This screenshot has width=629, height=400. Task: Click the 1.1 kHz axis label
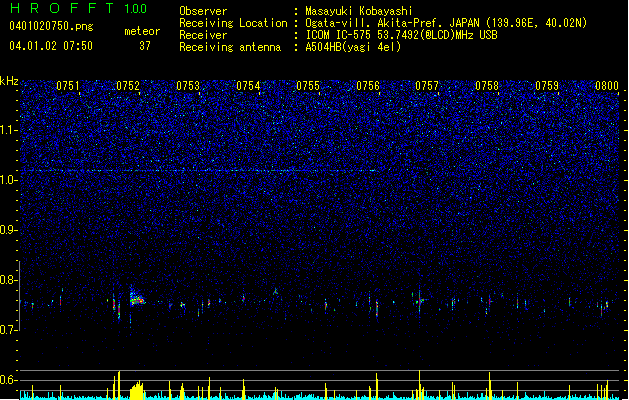coord(9,130)
